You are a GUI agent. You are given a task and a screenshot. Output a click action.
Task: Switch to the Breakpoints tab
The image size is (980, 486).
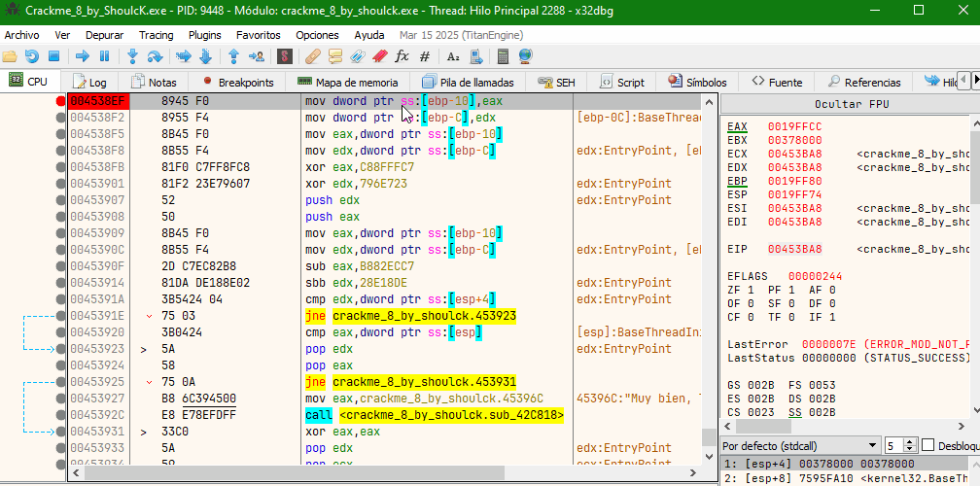pos(237,82)
